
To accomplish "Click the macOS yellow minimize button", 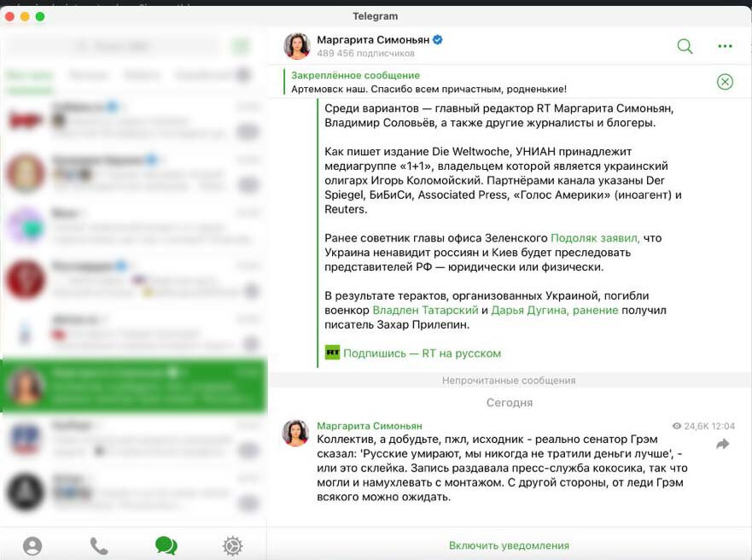I will coord(25,17).
